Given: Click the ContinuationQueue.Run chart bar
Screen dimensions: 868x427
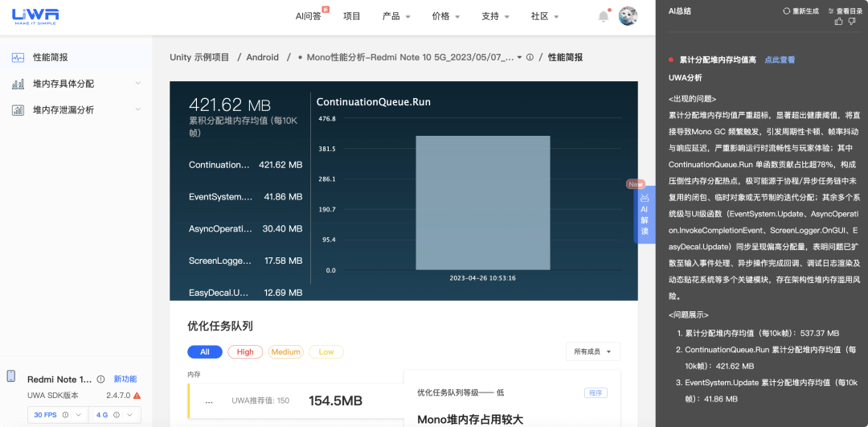Looking at the screenshot, I should click(x=482, y=203).
